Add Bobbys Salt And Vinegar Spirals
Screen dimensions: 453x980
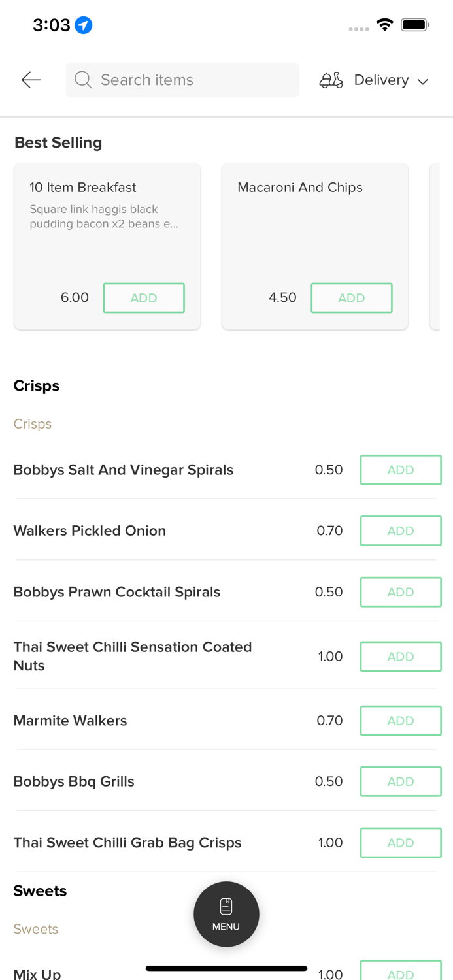(400, 470)
